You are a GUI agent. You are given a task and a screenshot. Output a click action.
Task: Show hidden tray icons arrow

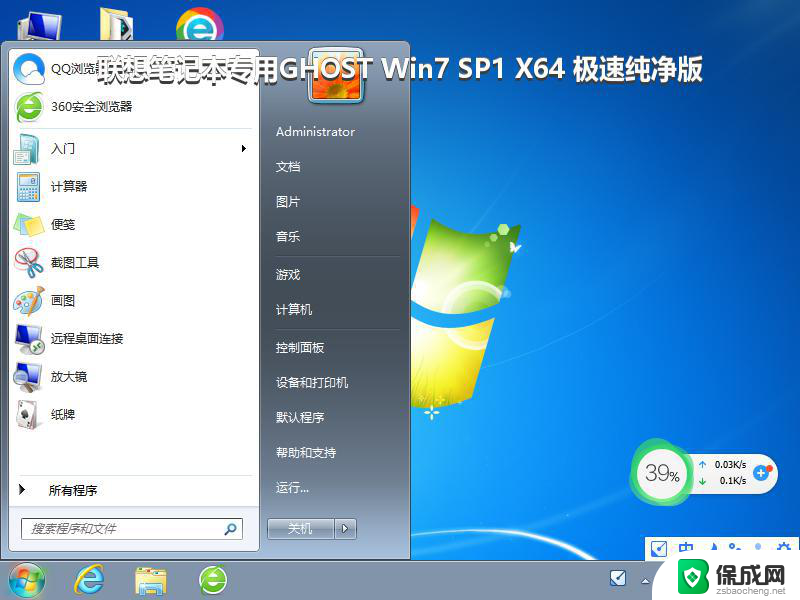pyautogui.click(x=645, y=581)
